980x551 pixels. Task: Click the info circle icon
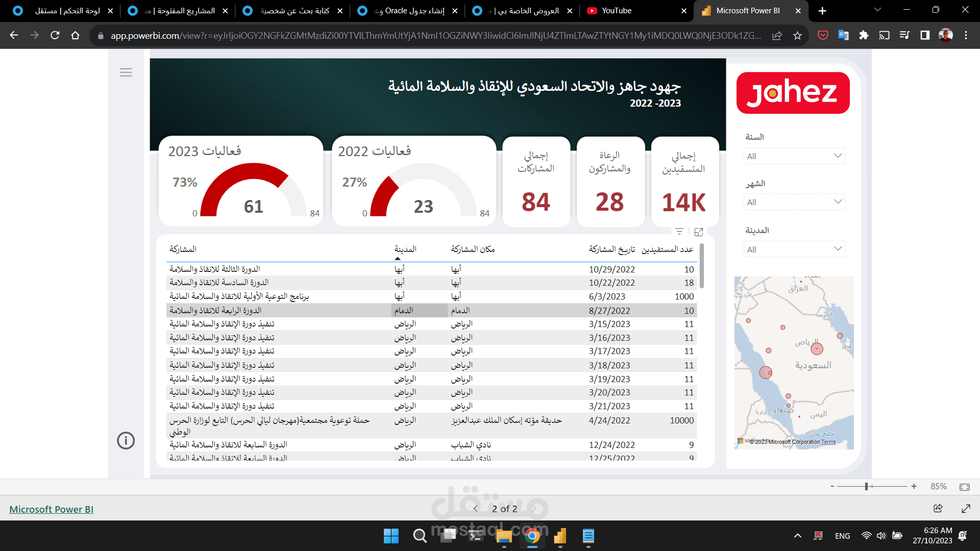(126, 440)
